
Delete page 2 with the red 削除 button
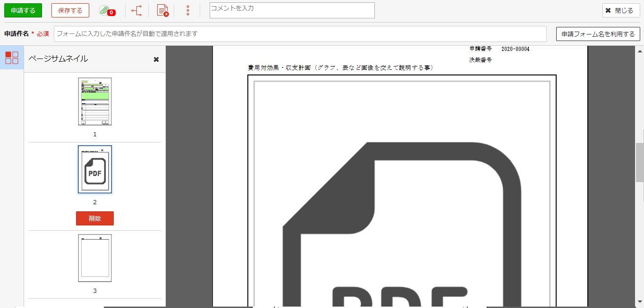(x=95, y=218)
